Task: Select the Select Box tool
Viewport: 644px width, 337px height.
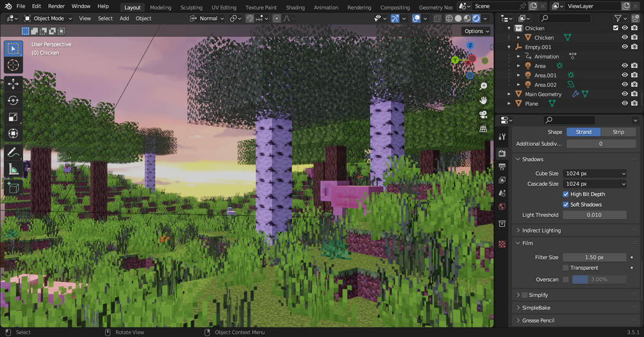Action: point(13,49)
